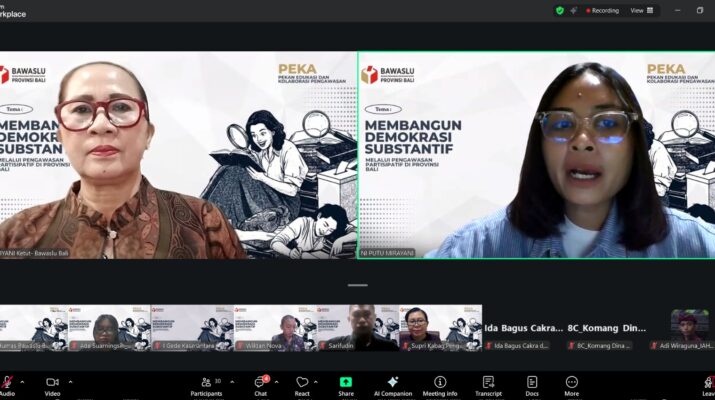
Task: Show Meeting info
Action: tap(440, 383)
